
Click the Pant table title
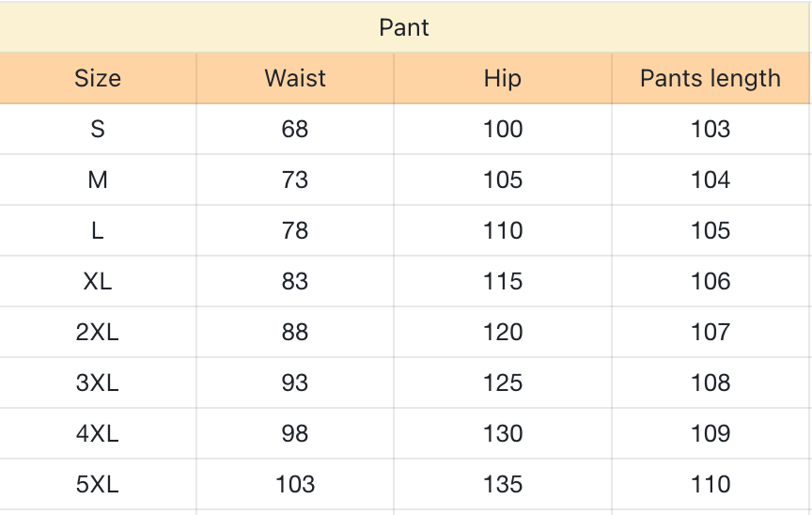(x=404, y=28)
